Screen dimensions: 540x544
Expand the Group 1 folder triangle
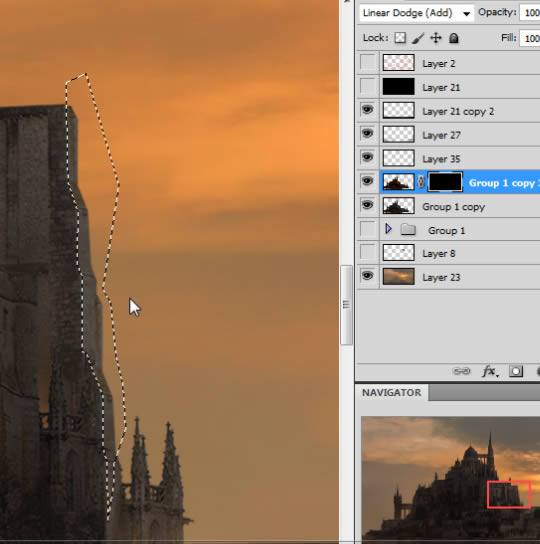(x=388, y=229)
